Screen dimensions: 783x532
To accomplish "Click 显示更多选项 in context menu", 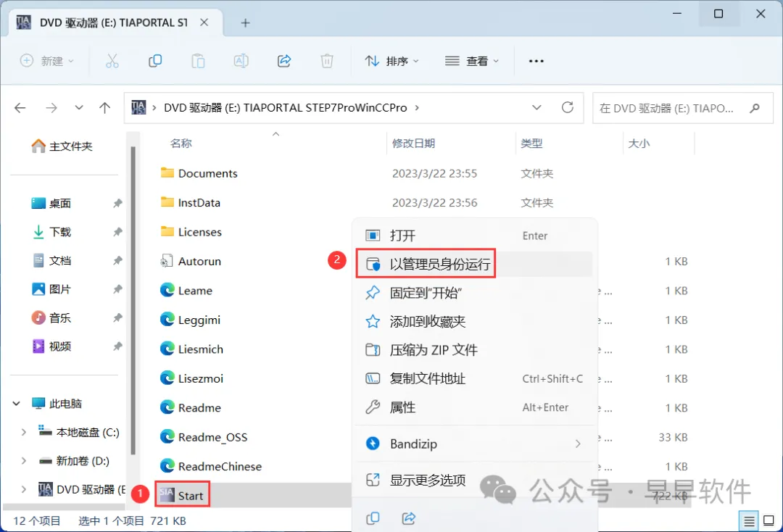I will pyautogui.click(x=474, y=480).
